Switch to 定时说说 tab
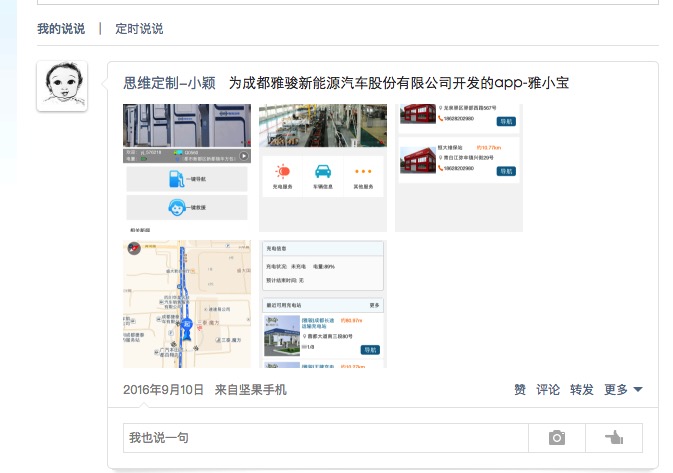673x473 pixels. (x=139, y=29)
